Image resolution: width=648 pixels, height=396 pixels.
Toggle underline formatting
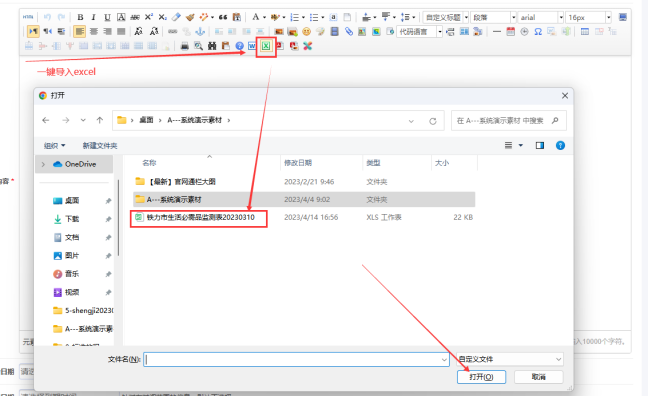pyautogui.click(x=107, y=17)
